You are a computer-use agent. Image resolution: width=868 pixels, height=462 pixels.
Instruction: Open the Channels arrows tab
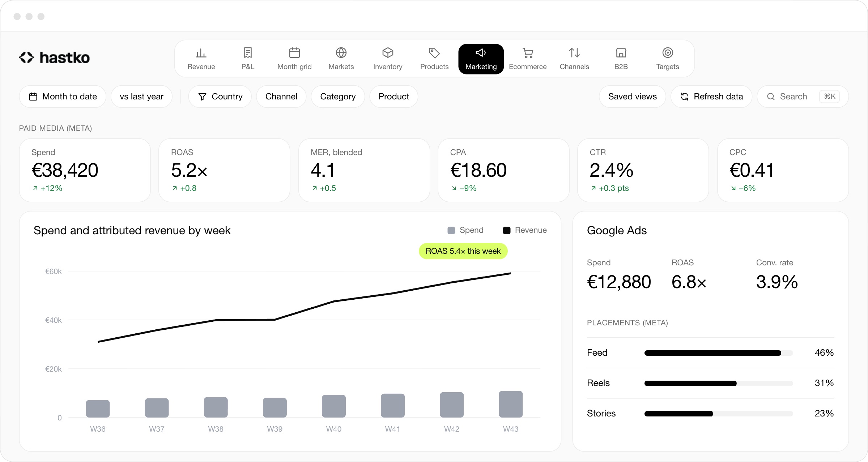point(574,59)
